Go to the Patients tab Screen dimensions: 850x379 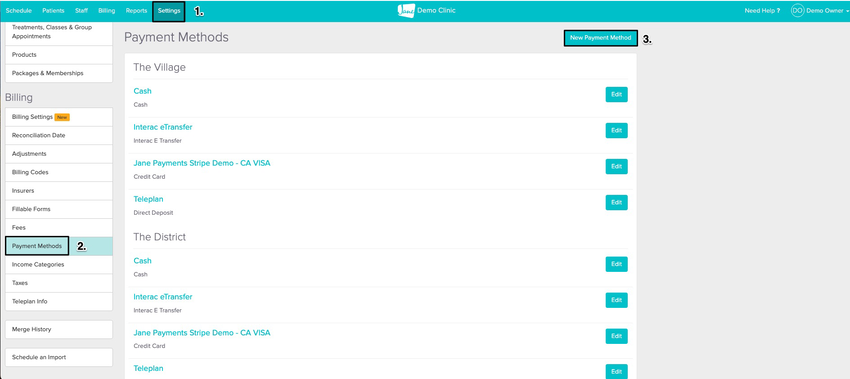(53, 11)
